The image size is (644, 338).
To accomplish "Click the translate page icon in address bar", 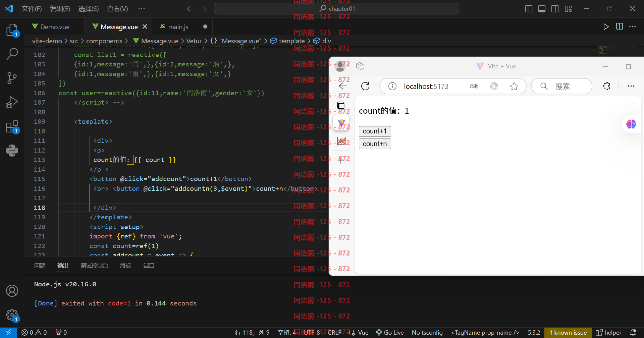I will (x=474, y=86).
